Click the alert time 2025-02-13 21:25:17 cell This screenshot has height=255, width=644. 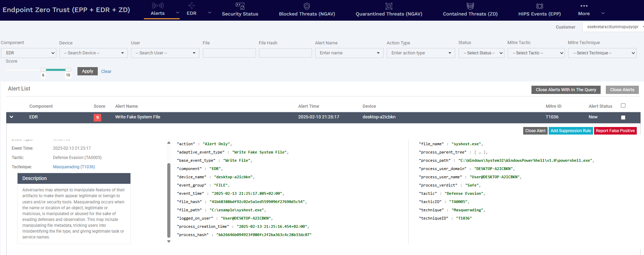pyautogui.click(x=319, y=117)
